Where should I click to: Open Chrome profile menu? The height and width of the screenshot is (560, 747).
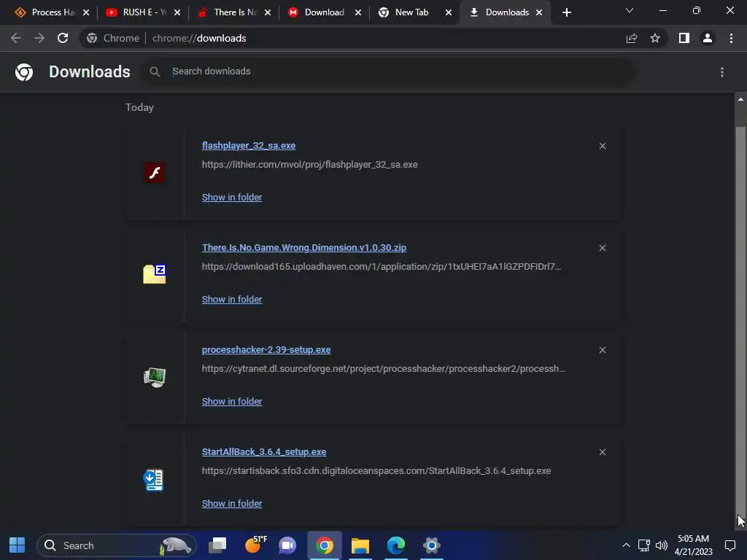(x=708, y=38)
